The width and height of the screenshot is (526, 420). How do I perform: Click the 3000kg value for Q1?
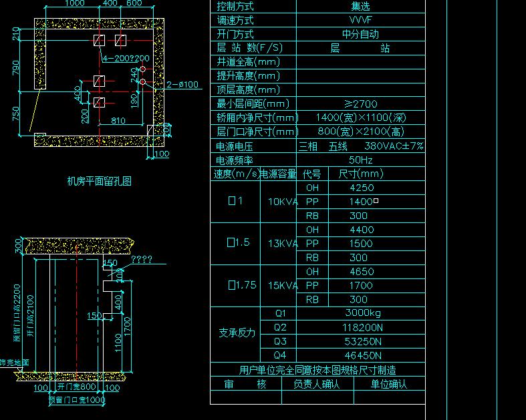(x=363, y=313)
